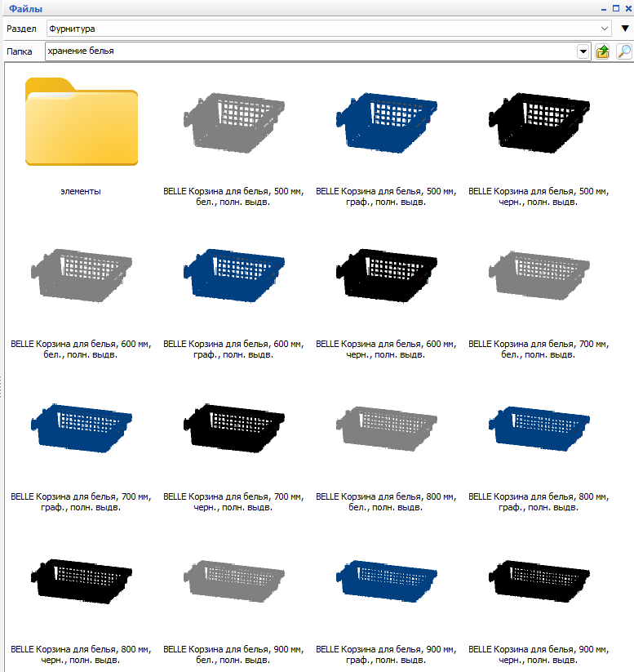The height and width of the screenshot is (672, 634).
Task: Click caption 'BELLE Корзина для белья, 600 мм, бел.'
Action: tap(81, 349)
